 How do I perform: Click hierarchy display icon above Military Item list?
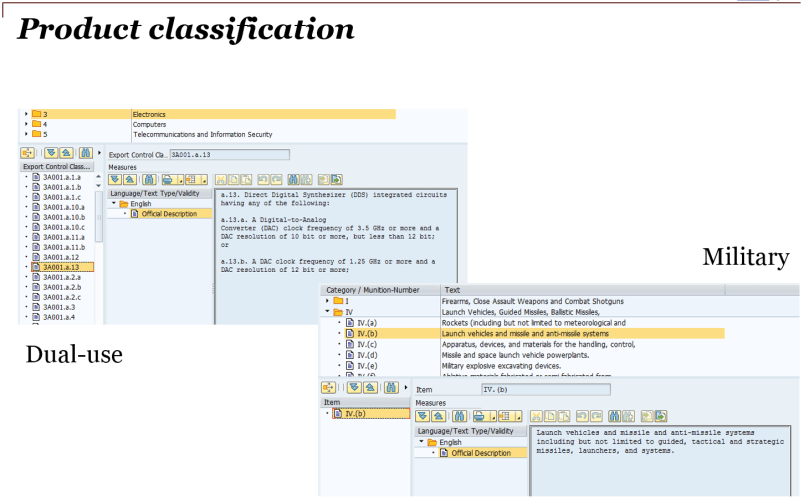328,387
